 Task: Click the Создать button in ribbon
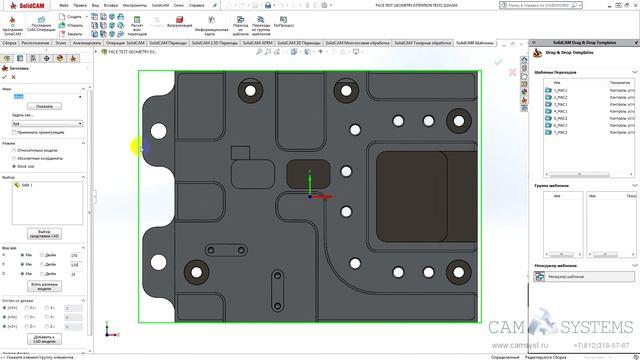[x=71, y=17]
